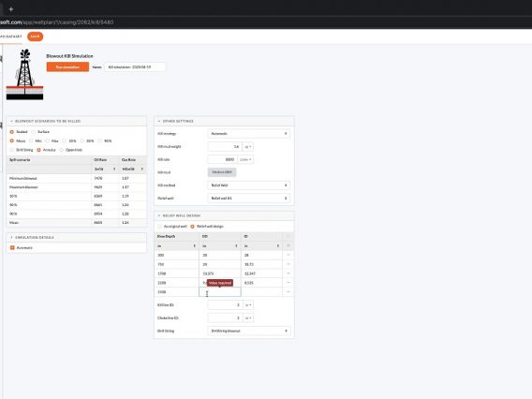Open the OD column unit dropdown
Screen dimensions: 532x399
pyautogui.click(x=219, y=245)
